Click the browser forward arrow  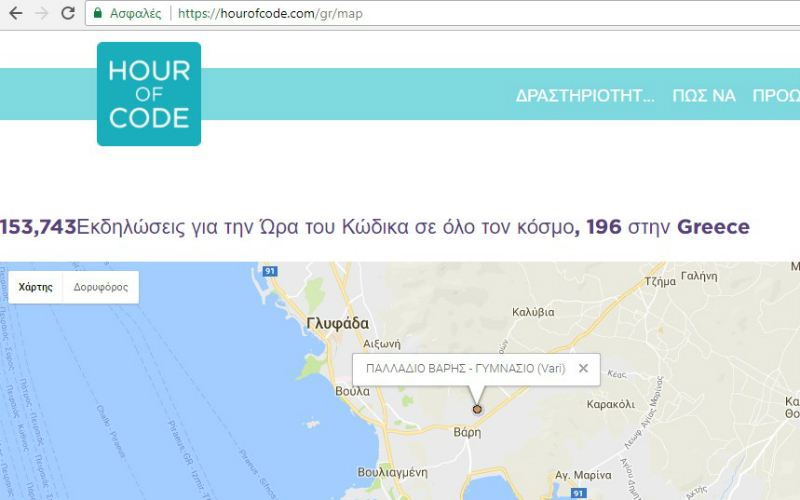pyautogui.click(x=42, y=13)
